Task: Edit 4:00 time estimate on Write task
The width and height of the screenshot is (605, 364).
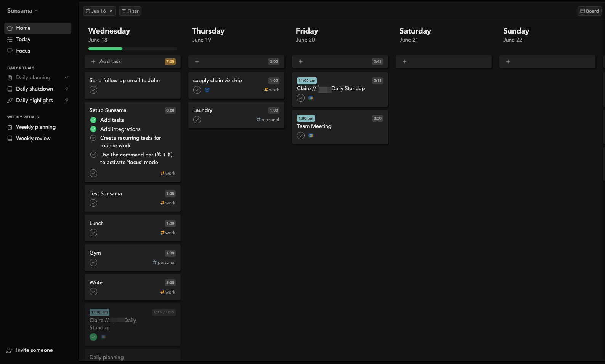Action: pyautogui.click(x=170, y=283)
